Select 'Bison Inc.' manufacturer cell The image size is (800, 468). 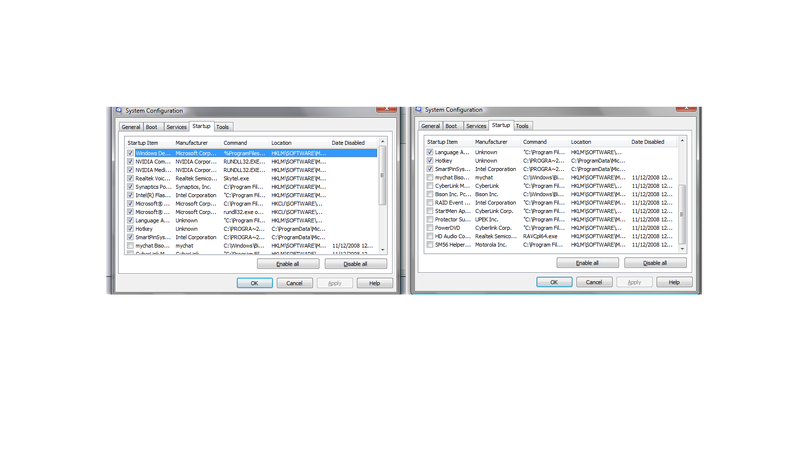coord(488,194)
